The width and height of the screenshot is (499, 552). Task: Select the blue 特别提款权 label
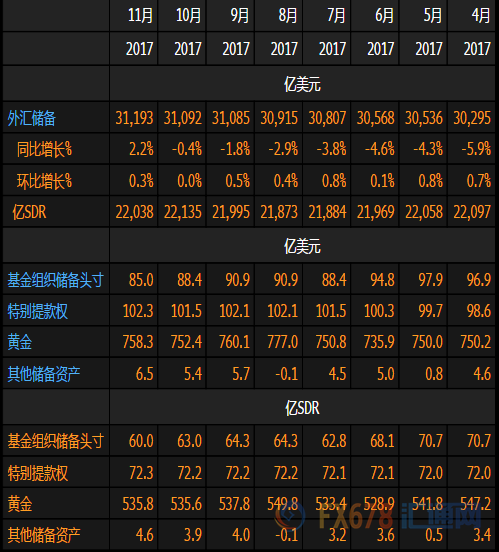point(38,312)
